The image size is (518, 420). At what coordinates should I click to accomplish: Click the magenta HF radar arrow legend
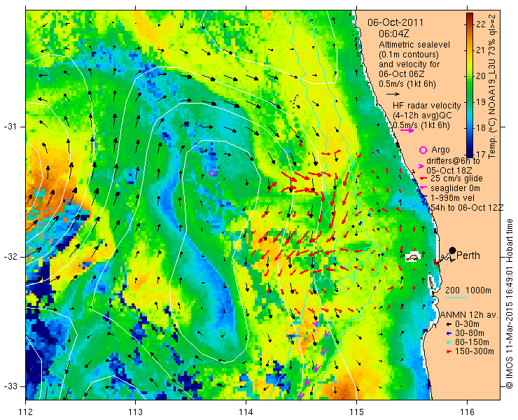(x=407, y=130)
